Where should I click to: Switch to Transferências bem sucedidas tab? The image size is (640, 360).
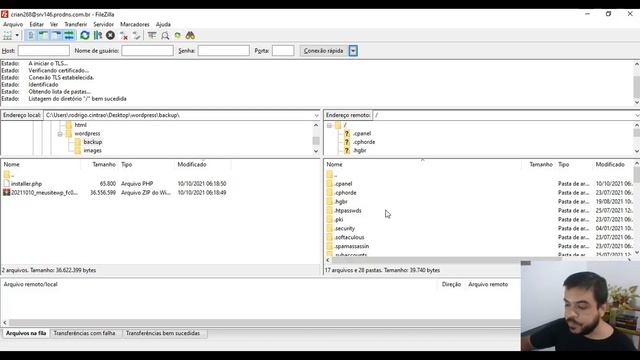[163, 333]
